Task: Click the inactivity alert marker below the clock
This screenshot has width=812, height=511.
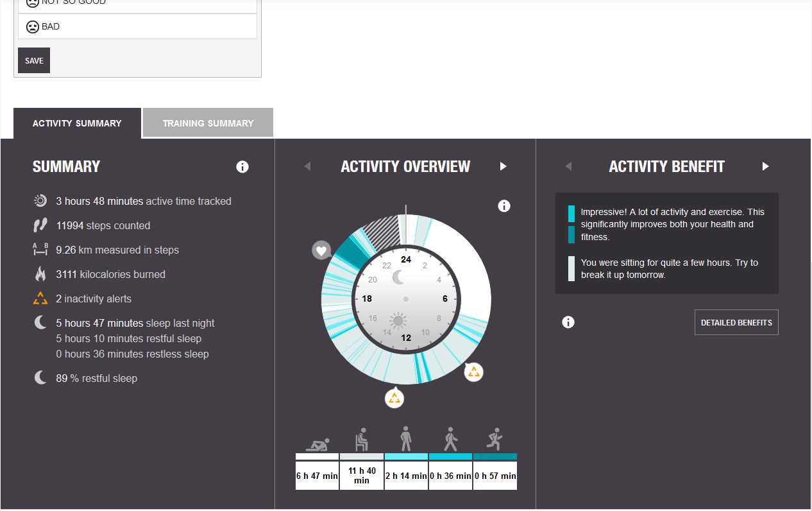Action: [x=394, y=397]
